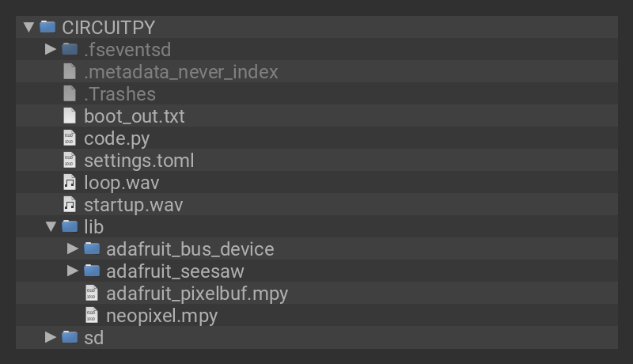This screenshot has height=364, width=633.
Task: Click the boot_out.txt document icon
Action: click(x=70, y=116)
